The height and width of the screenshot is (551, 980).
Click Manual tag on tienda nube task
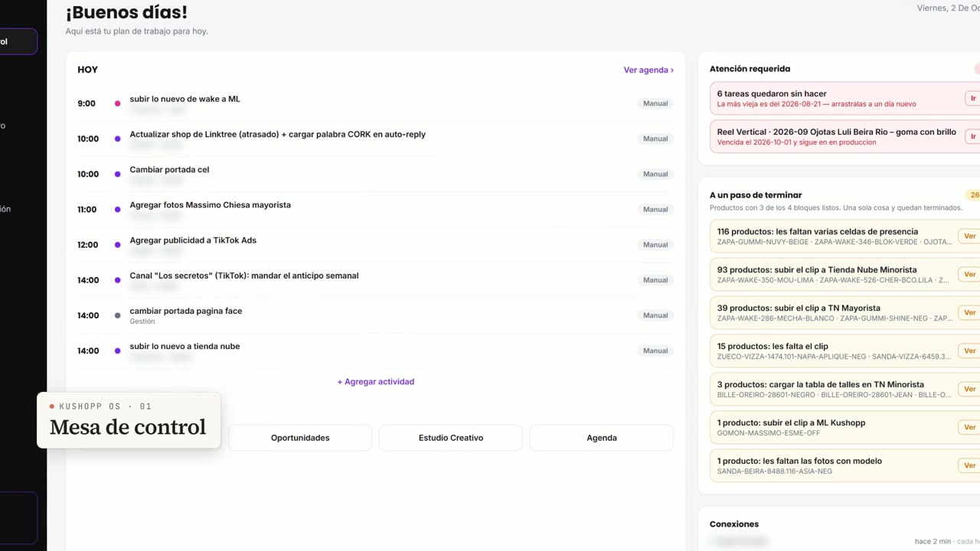click(655, 350)
